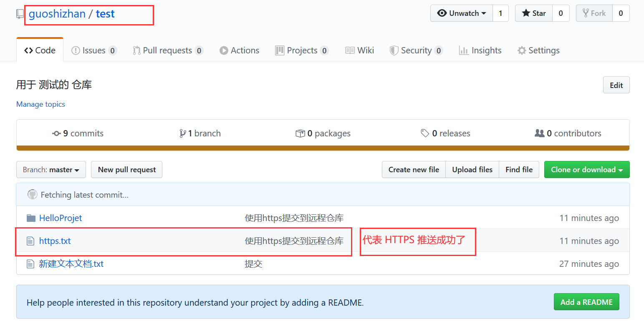This screenshot has width=644, height=324.
Task: Click the https.txt file icon
Action: coord(30,241)
